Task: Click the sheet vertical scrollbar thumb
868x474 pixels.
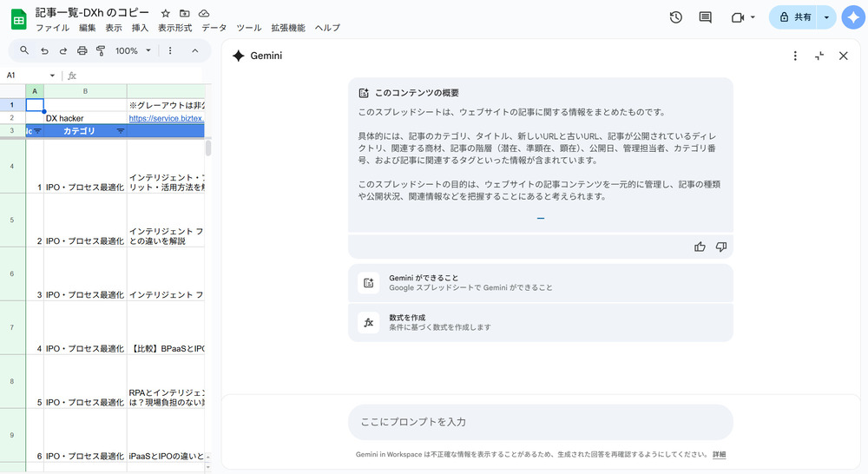Action: pos(208,148)
